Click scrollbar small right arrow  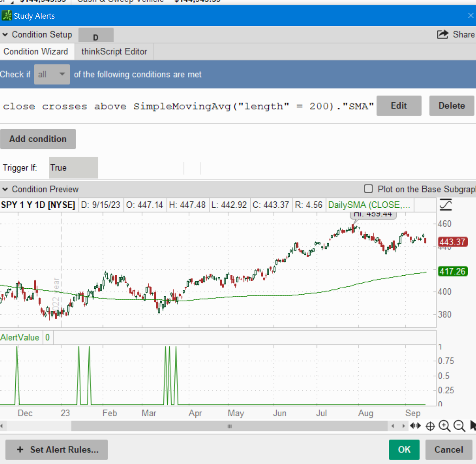[x=403, y=426]
